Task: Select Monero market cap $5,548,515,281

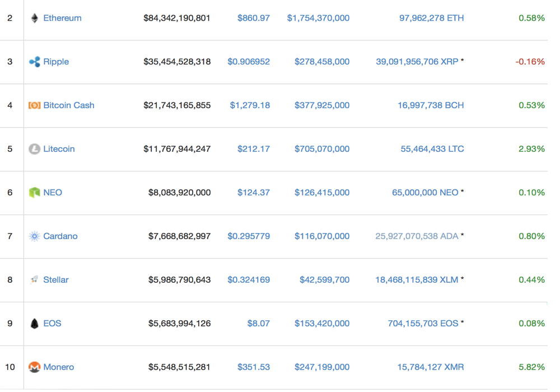Action: (x=179, y=367)
